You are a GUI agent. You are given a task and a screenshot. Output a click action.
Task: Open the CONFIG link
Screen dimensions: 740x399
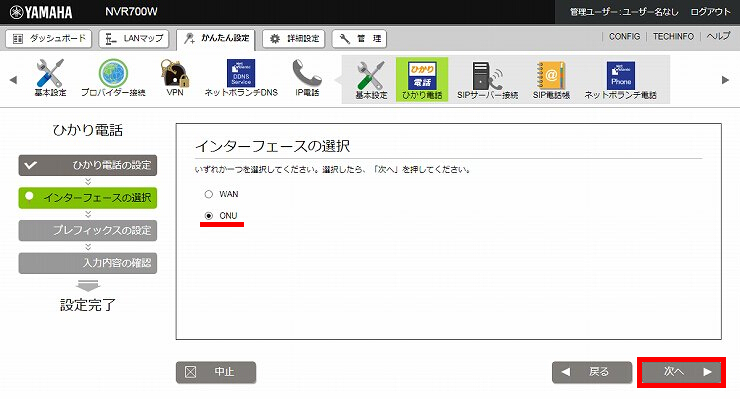[624, 36]
